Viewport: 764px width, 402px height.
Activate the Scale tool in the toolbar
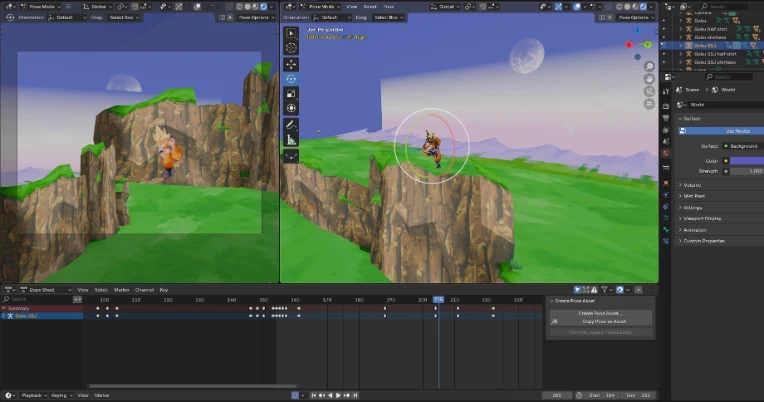coord(291,94)
